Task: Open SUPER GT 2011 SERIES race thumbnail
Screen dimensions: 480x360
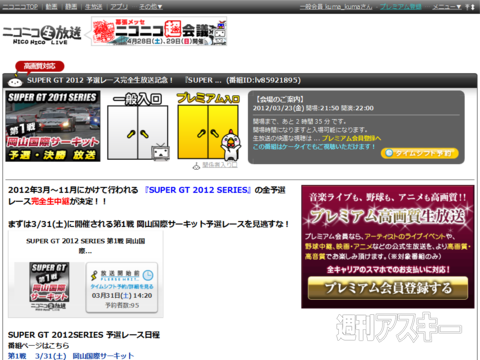Action: [x=53, y=126]
